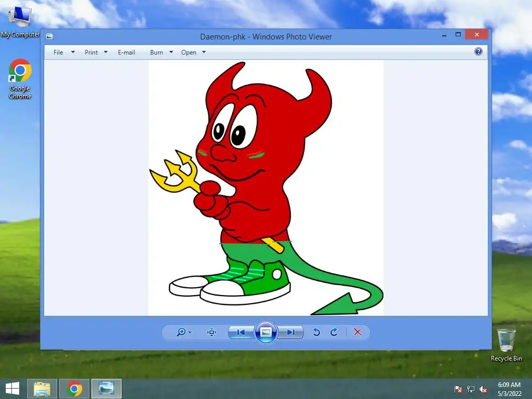Select the Recycle Bin desktop icon

[506, 345]
